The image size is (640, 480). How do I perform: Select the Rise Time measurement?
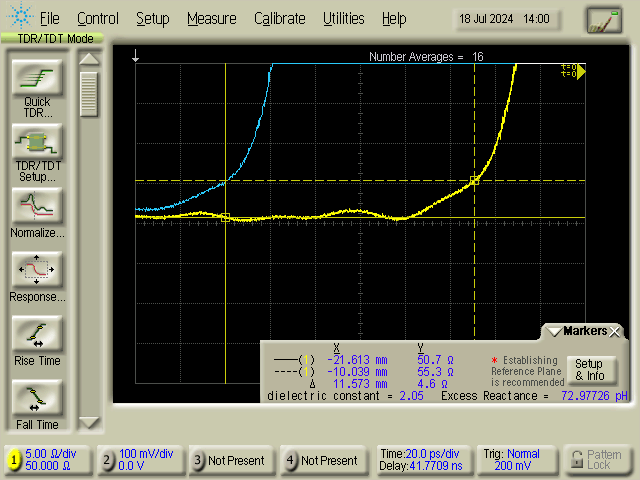tap(37, 333)
